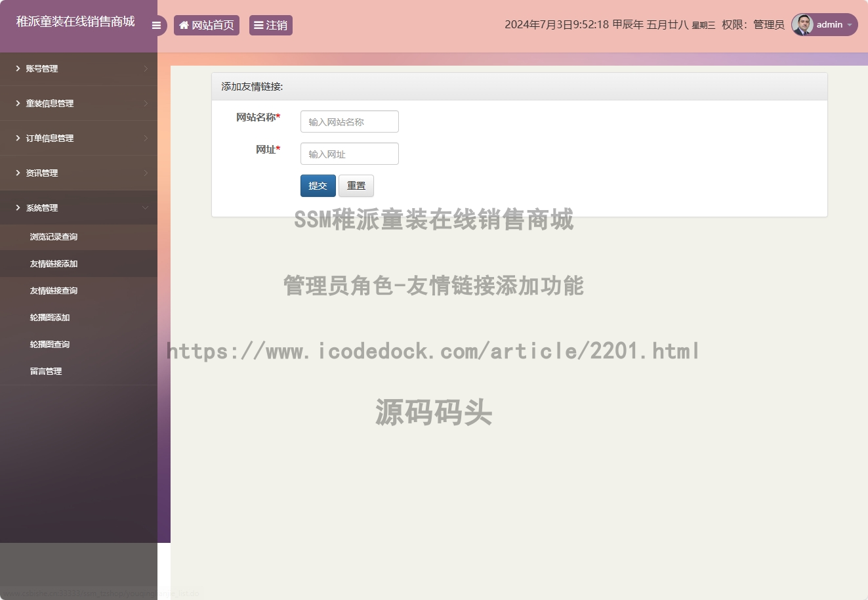This screenshot has height=600, width=868.
Task: Click the list icon in 注销
Action: pos(258,26)
